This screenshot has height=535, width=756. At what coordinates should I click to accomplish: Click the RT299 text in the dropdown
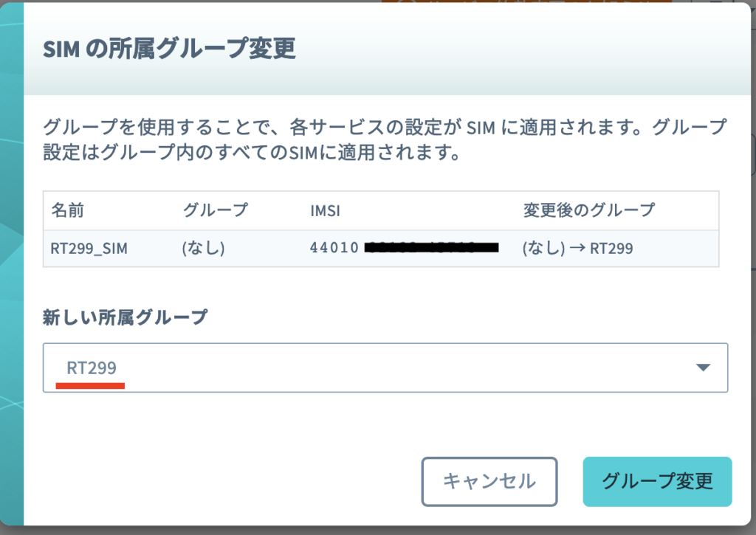(x=91, y=367)
